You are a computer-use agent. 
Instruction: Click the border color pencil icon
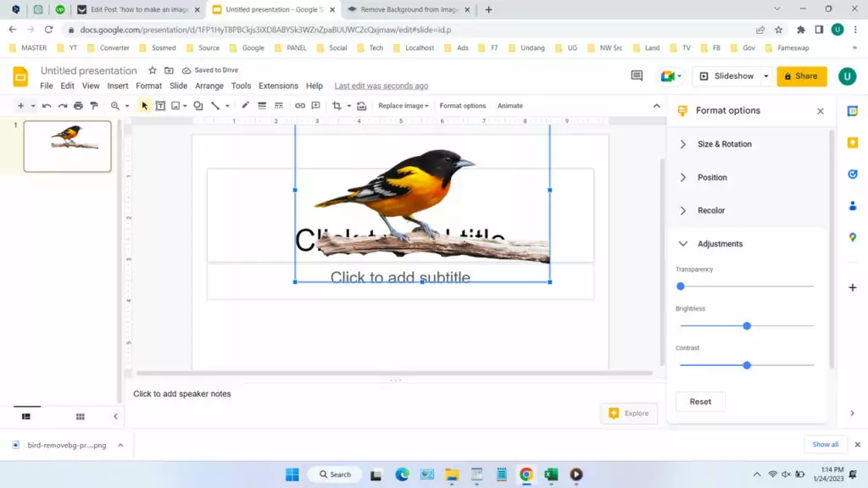[245, 106]
